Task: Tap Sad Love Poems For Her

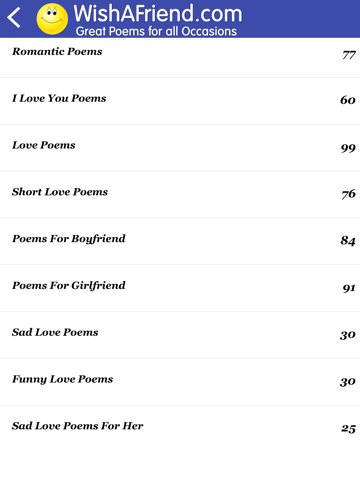Action: click(x=180, y=429)
